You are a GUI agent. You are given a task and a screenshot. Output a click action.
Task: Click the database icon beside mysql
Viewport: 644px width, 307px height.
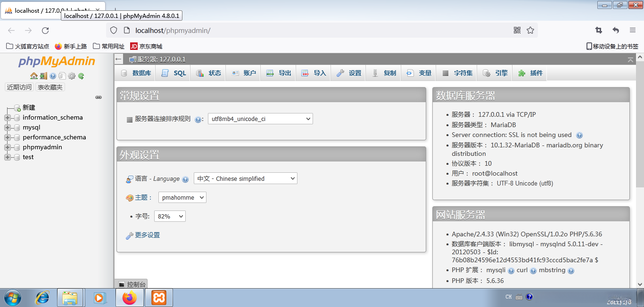tap(17, 128)
